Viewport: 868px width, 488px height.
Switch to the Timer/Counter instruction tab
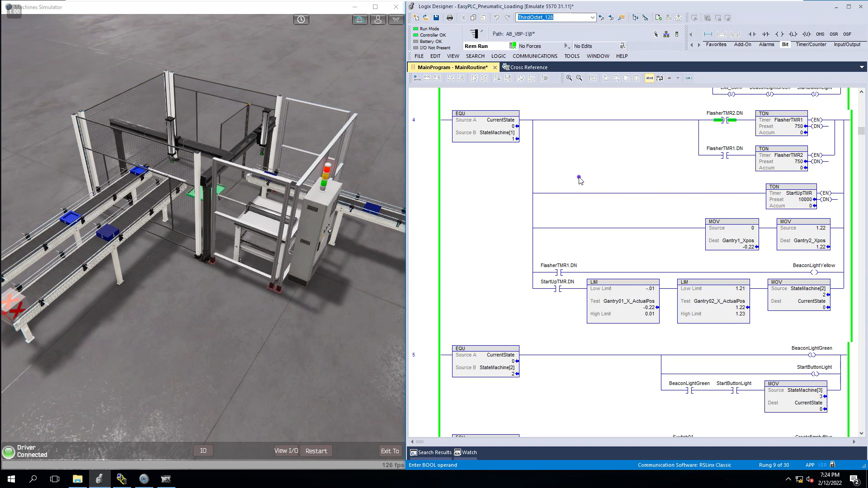click(811, 44)
